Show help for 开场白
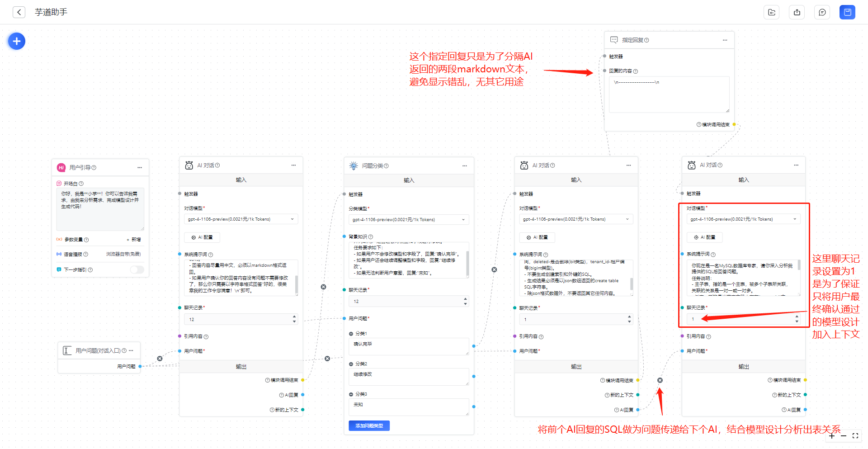Viewport: 868px width, 449px height. pos(81,184)
